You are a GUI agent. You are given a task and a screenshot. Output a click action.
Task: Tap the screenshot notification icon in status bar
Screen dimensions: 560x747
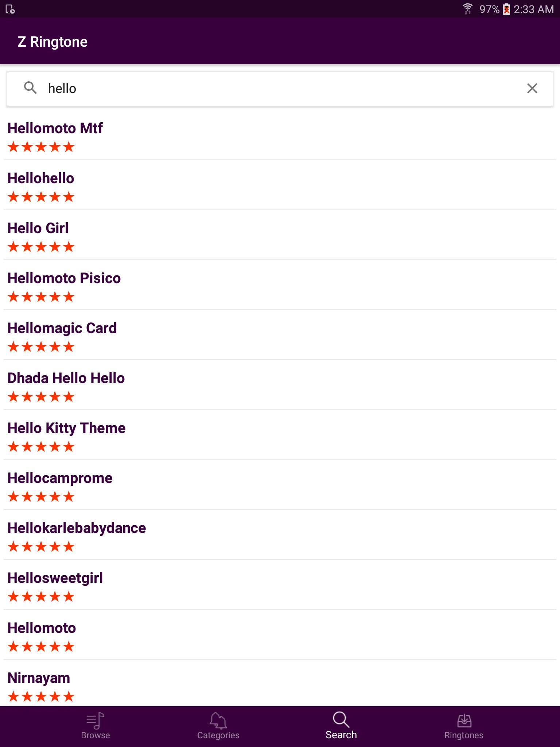pos(10,9)
